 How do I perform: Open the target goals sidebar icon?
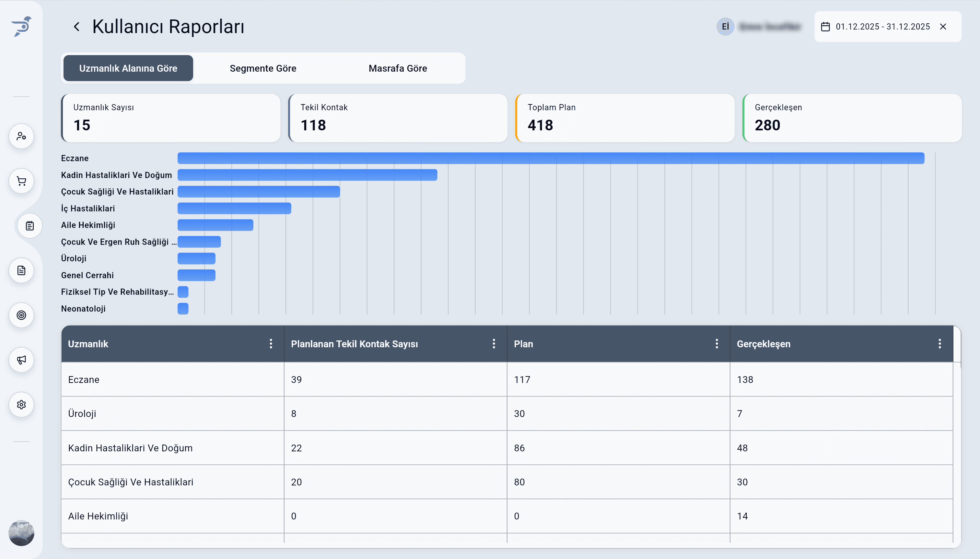pyautogui.click(x=21, y=315)
